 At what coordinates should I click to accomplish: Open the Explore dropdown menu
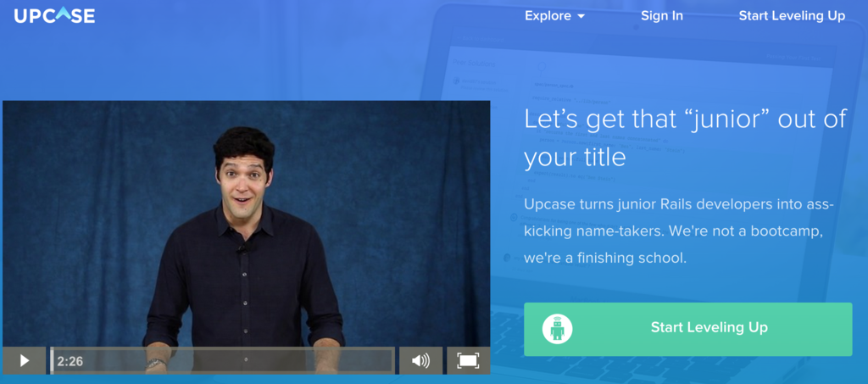coord(554,16)
